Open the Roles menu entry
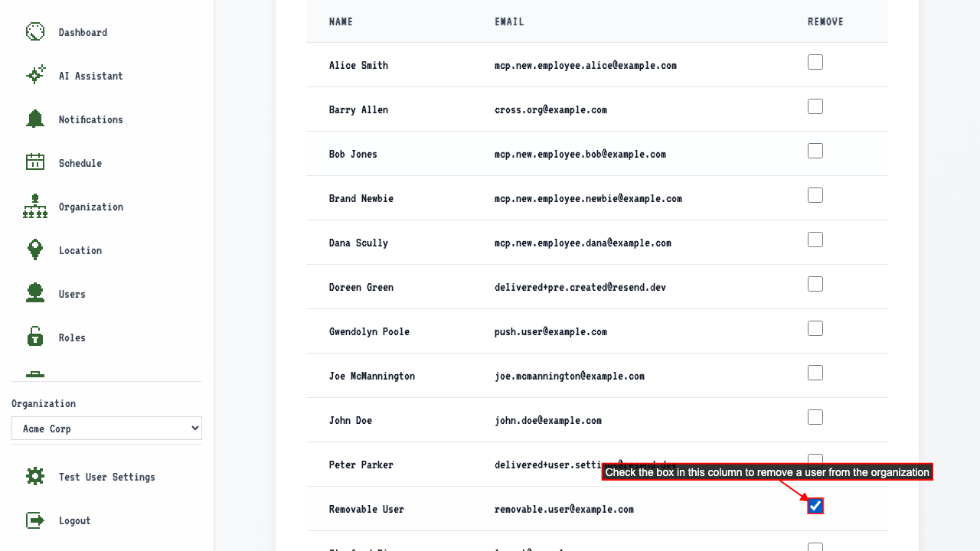980x551 pixels. 72,337
